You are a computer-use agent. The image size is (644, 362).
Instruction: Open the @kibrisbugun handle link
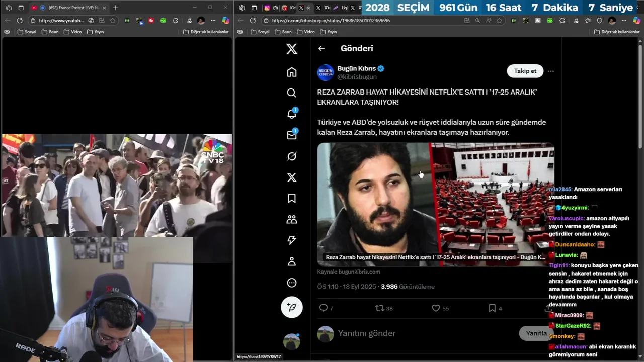357,77
